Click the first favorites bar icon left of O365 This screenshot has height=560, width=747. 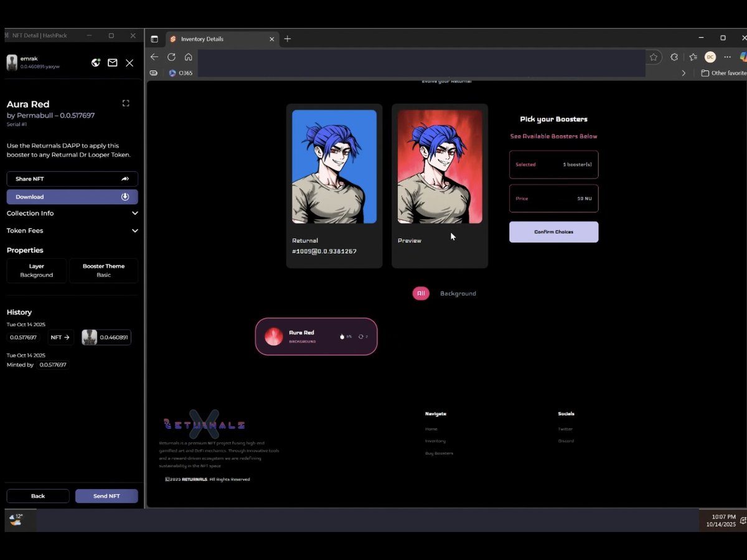click(x=154, y=73)
